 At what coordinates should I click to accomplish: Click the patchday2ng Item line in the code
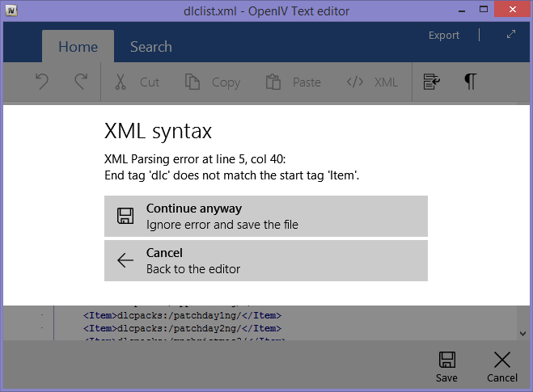pos(182,329)
